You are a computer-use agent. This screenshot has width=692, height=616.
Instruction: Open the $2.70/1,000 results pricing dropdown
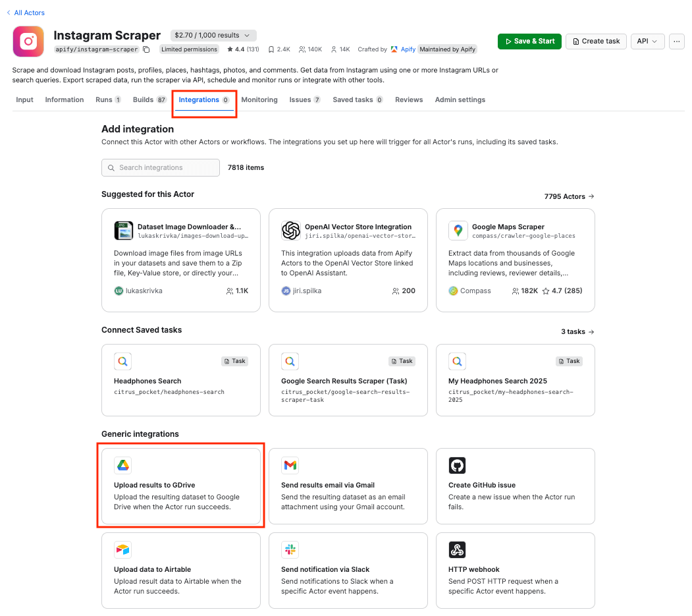pos(212,36)
